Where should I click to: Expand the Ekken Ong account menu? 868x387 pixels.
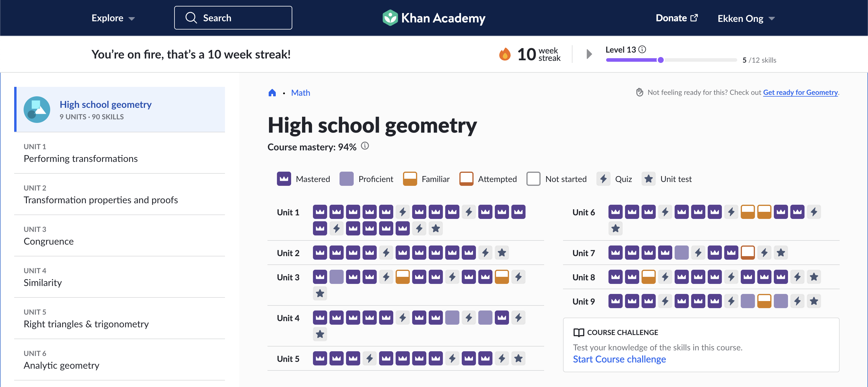tap(746, 19)
